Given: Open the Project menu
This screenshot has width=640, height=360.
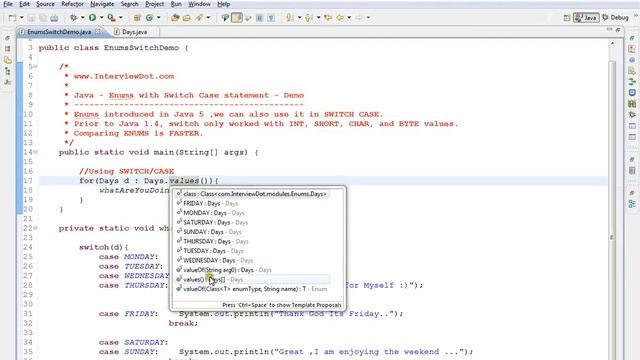Looking at the screenshot, I should click(x=155, y=4).
